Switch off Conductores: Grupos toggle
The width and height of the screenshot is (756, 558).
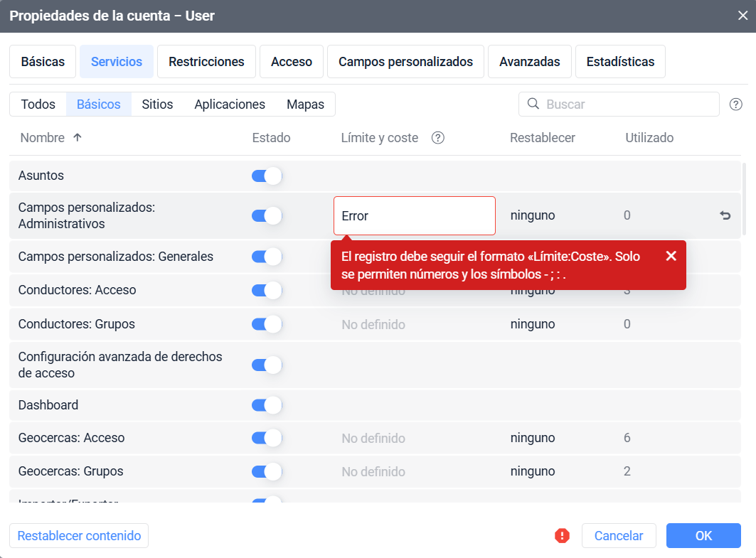tap(267, 324)
